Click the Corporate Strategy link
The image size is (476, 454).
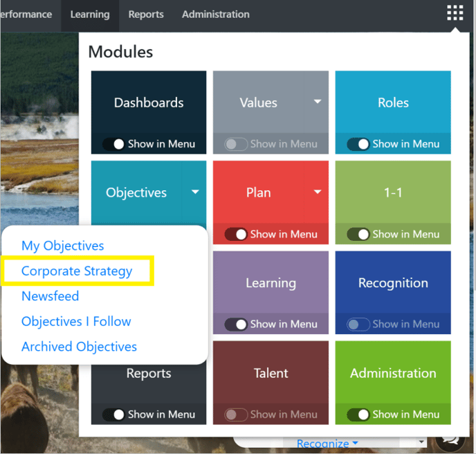click(x=77, y=271)
